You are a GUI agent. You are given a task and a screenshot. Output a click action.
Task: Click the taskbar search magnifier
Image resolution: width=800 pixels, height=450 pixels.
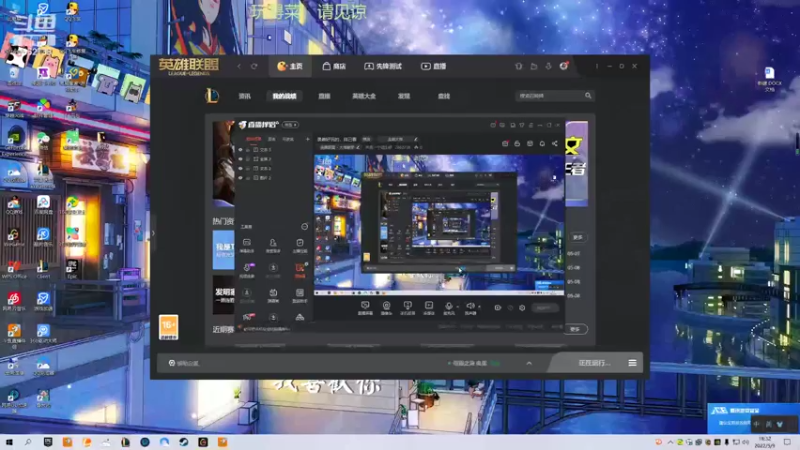pyautogui.click(x=28, y=442)
